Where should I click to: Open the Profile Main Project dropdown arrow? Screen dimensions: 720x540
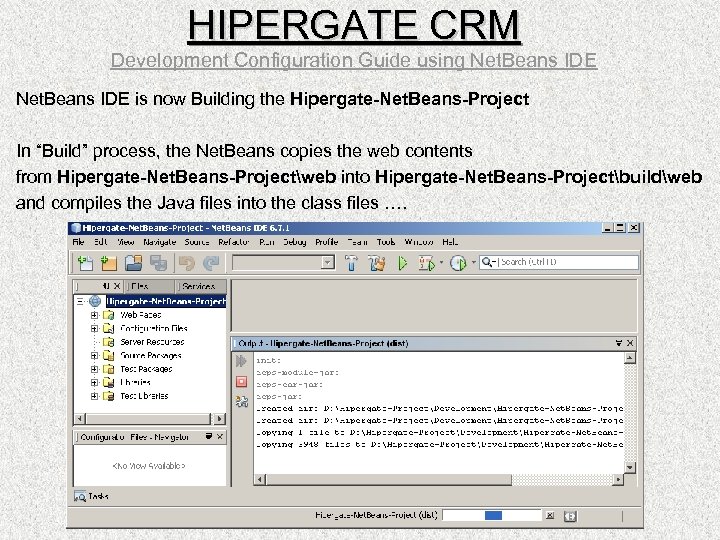(x=473, y=263)
